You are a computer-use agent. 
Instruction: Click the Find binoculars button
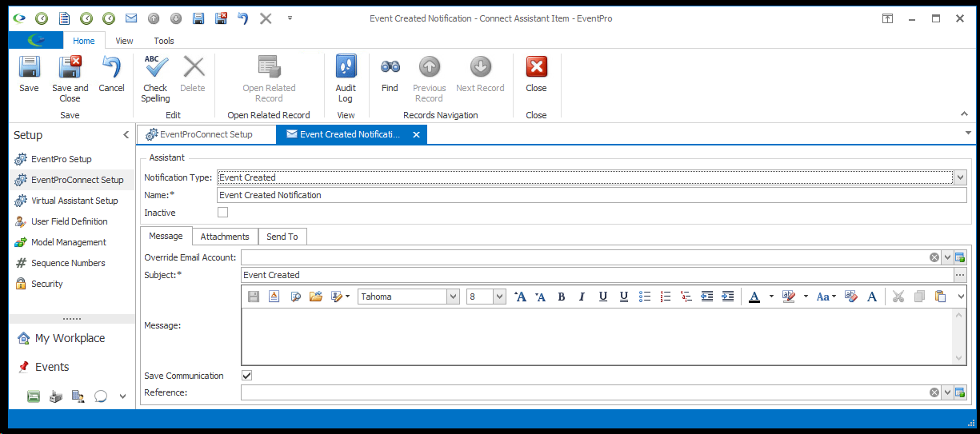click(390, 75)
